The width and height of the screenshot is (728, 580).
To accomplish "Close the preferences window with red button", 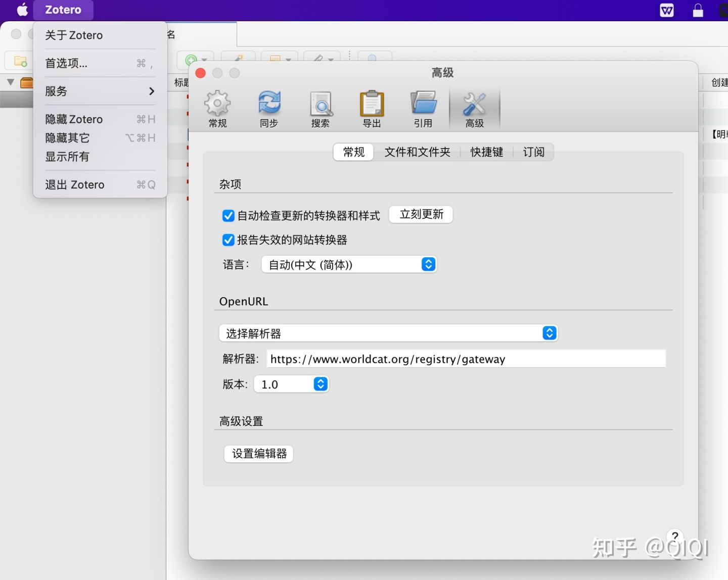I will [201, 73].
